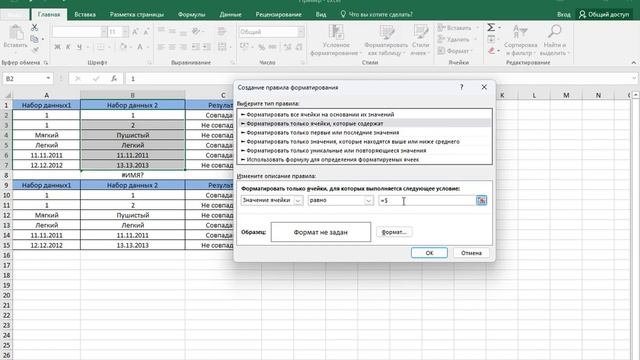Open the Delete cells (Удалить) dropdown
The width and height of the screenshot is (640, 360).
tap(458, 39)
